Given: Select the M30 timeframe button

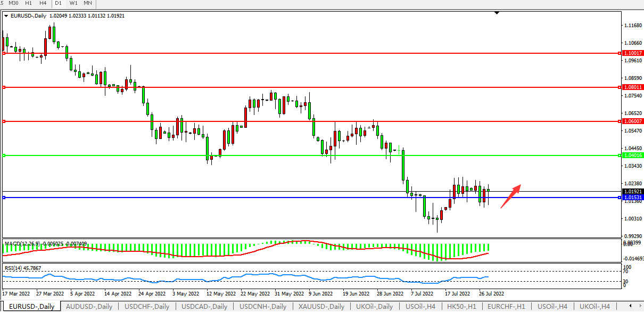Looking at the screenshot, I should (13, 3).
